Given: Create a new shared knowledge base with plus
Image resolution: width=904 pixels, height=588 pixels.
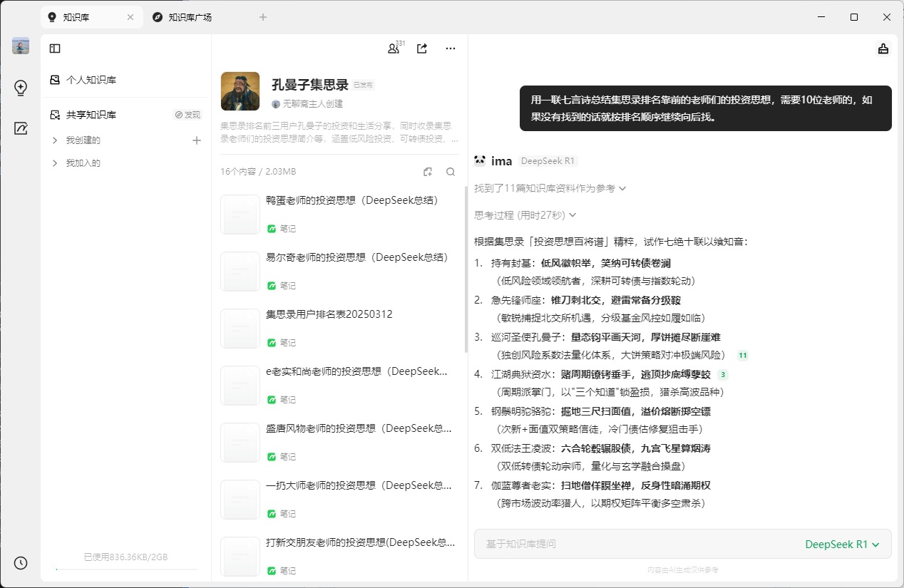Looking at the screenshot, I should click(x=197, y=140).
